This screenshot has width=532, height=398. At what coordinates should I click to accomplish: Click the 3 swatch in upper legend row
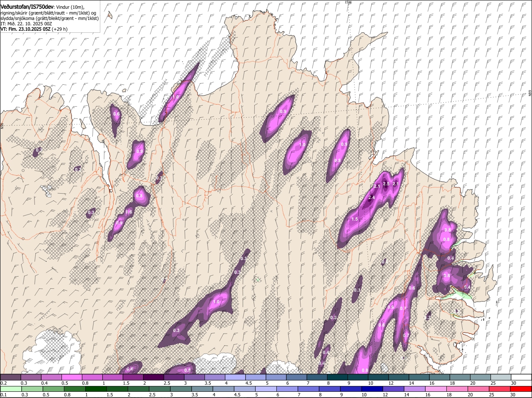coord(194,377)
